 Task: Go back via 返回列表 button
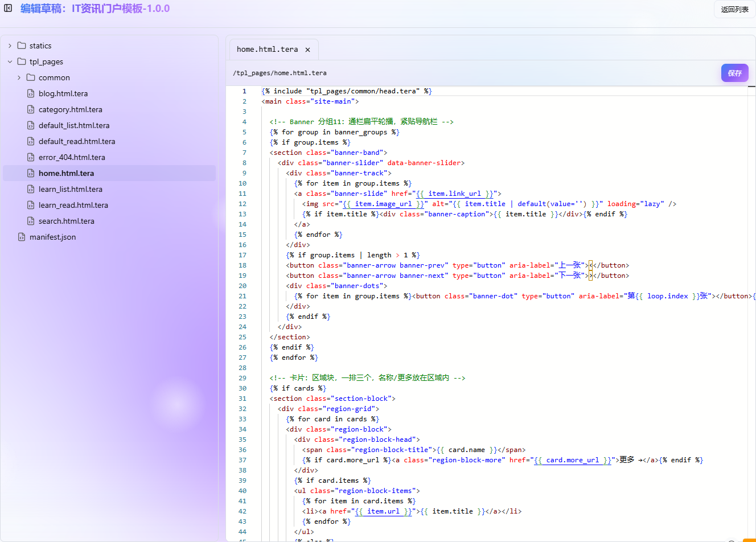[734, 9]
